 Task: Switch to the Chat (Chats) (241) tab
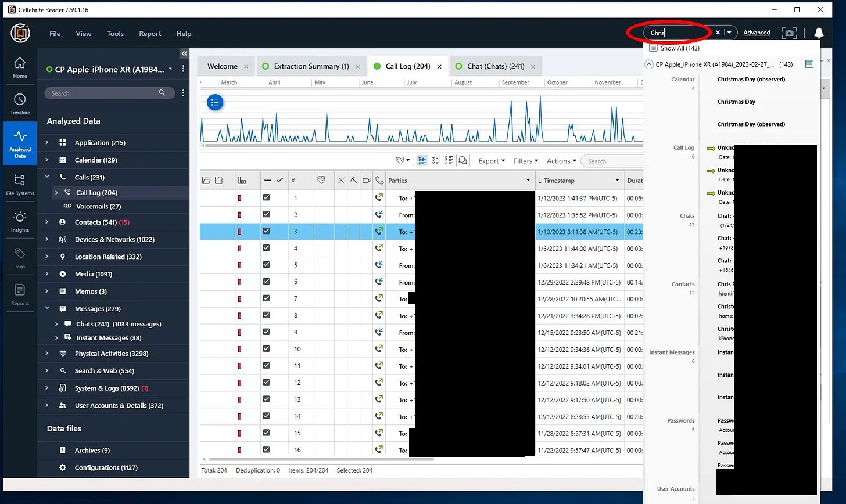pos(496,66)
